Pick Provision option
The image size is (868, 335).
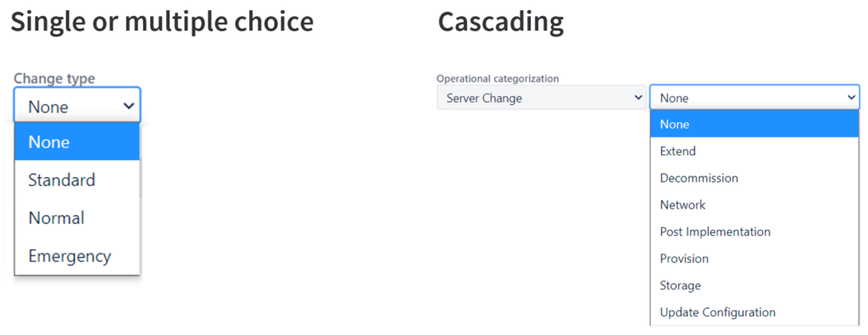click(x=754, y=259)
